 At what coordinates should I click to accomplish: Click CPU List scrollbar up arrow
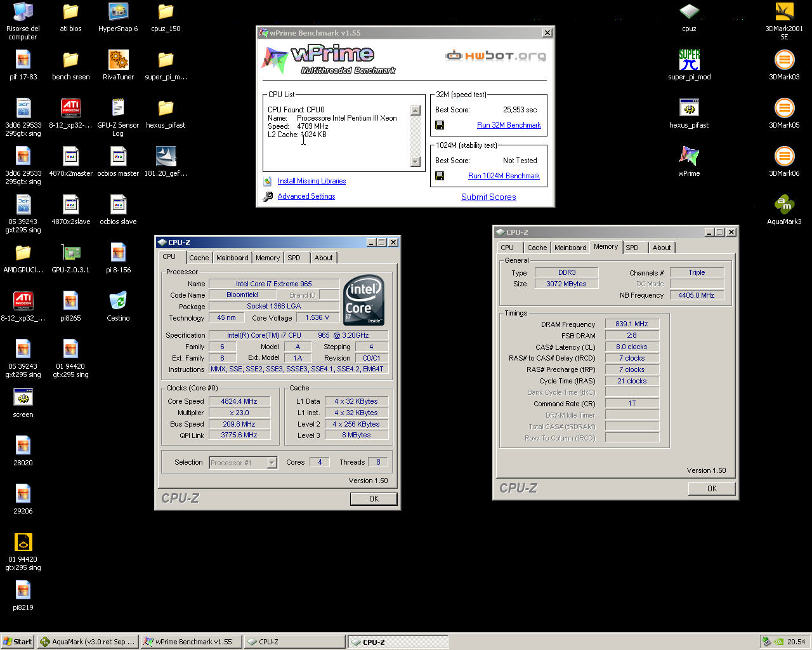416,110
